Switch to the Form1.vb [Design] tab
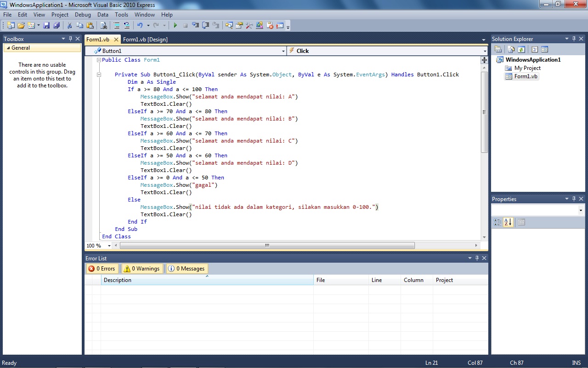The height and width of the screenshot is (368, 588). (x=145, y=40)
